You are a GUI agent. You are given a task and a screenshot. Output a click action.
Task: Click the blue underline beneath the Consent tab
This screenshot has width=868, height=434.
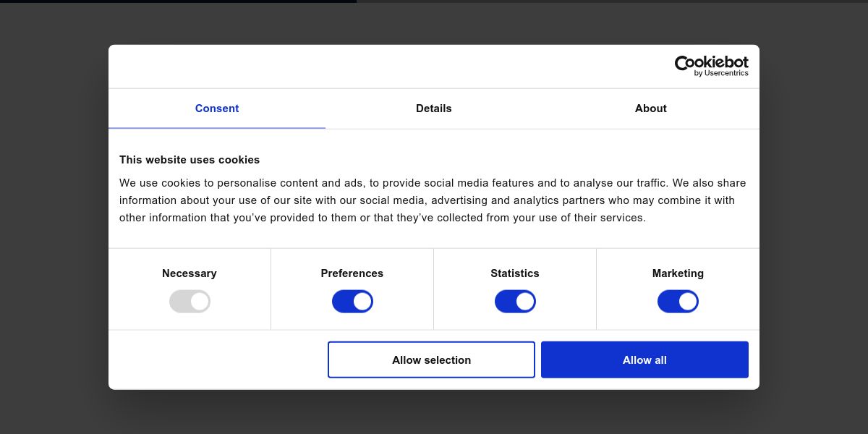tap(217, 128)
